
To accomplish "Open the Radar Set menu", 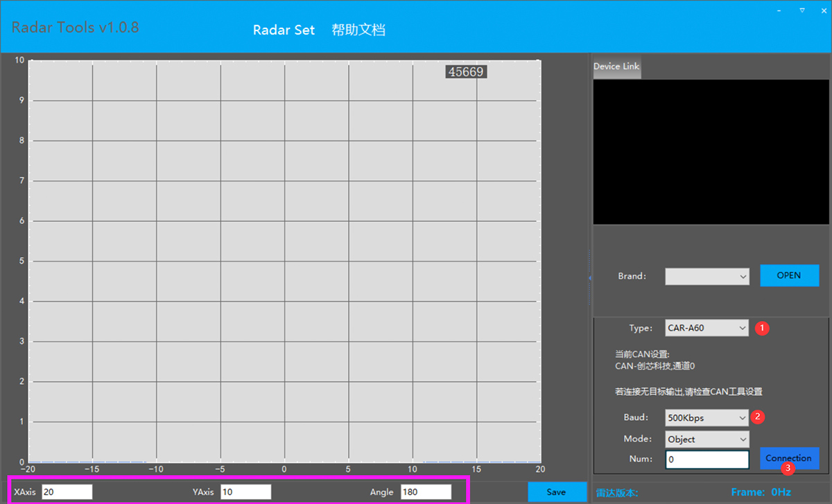I will coord(284,30).
